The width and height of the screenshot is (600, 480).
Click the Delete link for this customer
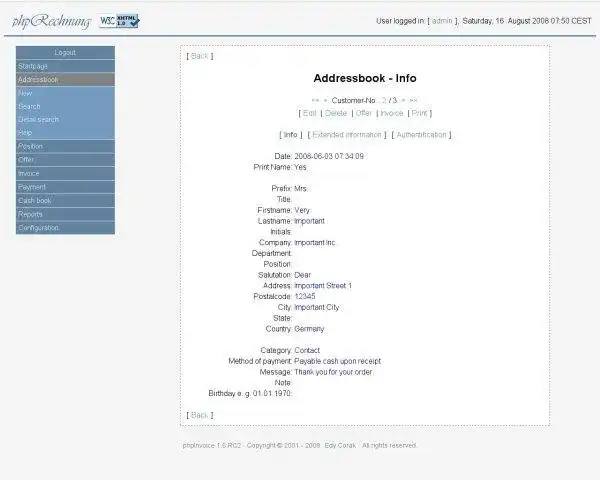336,113
